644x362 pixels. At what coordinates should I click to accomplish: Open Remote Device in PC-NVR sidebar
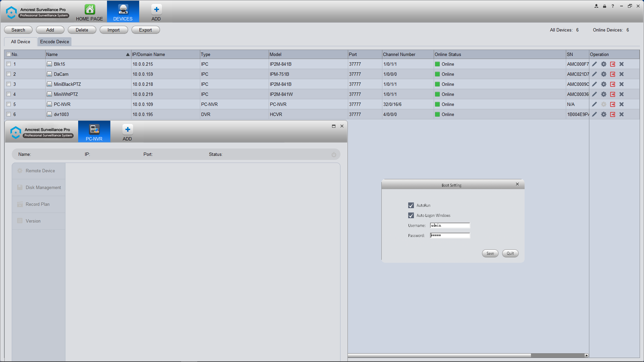39,171
